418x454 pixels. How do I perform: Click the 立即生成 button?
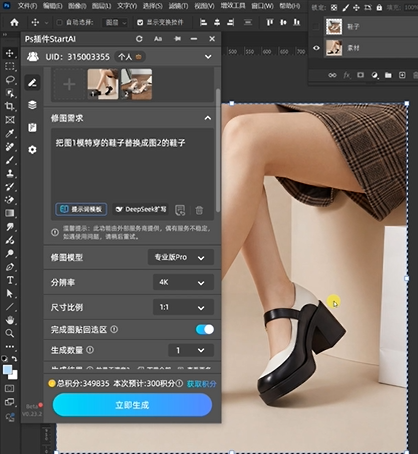tap(132, 405)
